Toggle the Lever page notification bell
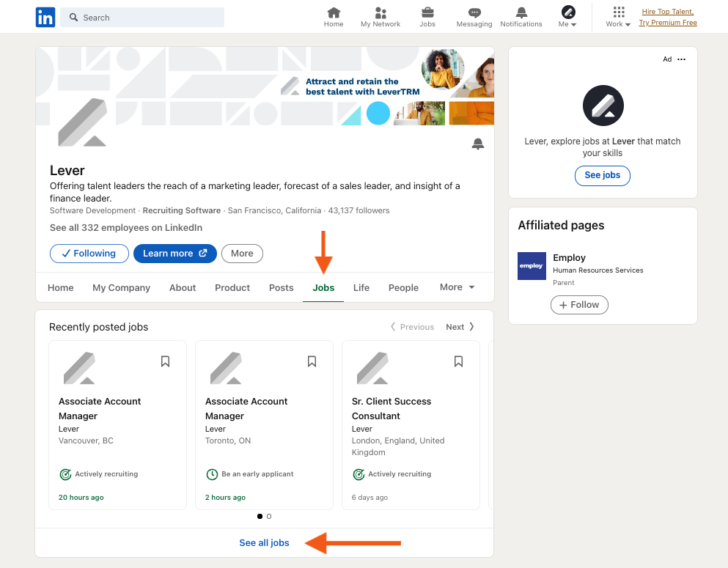Viewport: 728px width, 568px height. 478,144
